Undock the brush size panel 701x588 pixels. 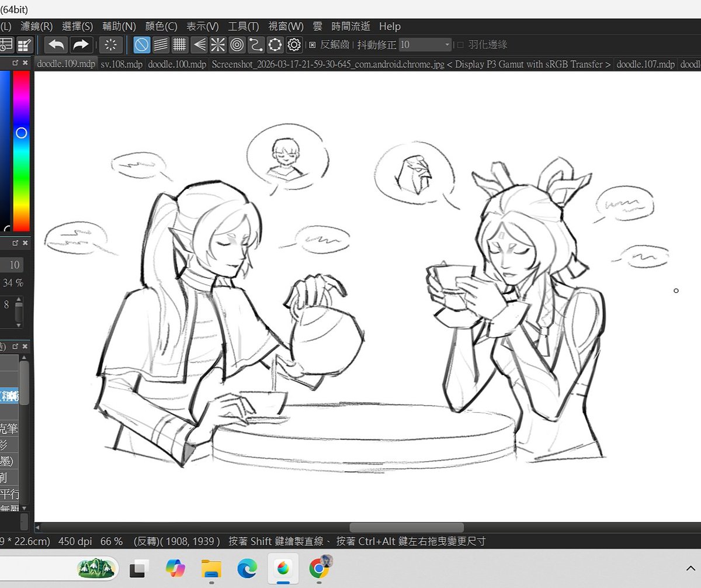click(16, 243)
